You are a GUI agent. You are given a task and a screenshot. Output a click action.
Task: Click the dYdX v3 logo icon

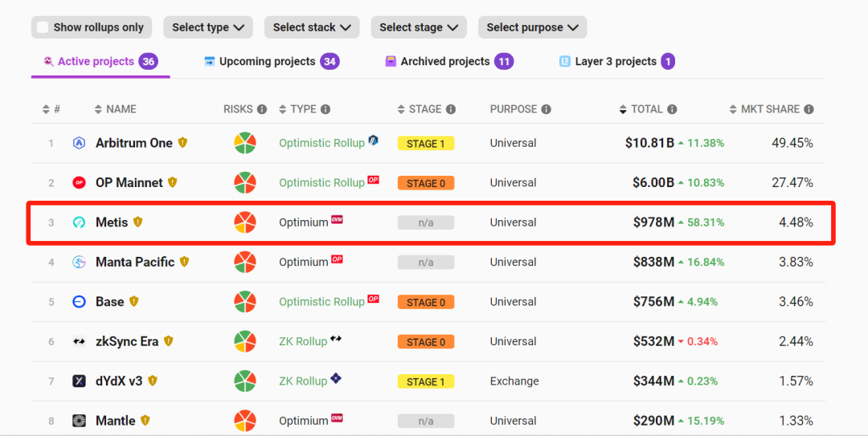tap(79, 381)
